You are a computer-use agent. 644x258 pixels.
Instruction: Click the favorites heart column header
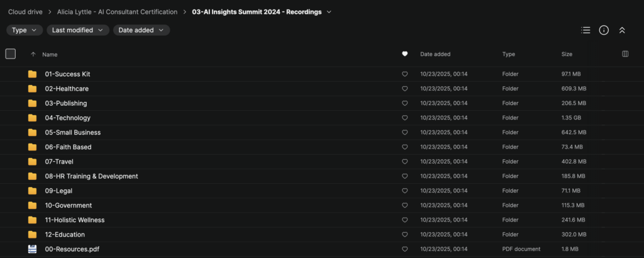pyautogui.click(x=404, y=54)
